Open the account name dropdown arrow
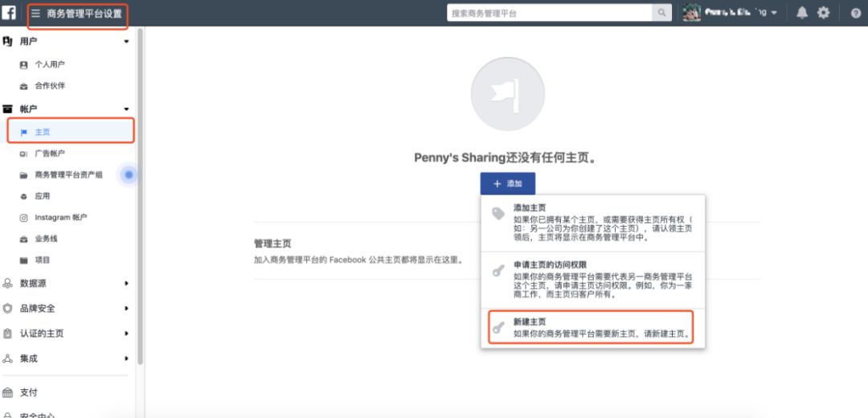The height and width of the screenshot is (418, 868). [x=774, y=13]
